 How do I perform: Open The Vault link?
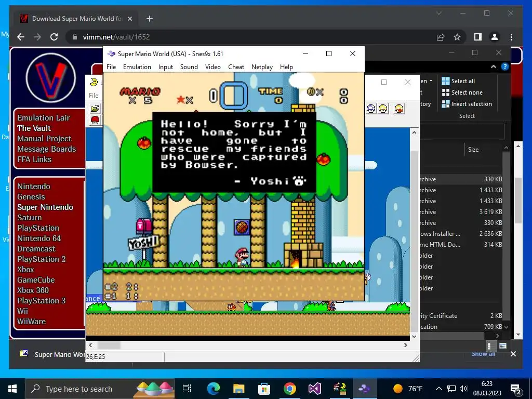[34, 128]
